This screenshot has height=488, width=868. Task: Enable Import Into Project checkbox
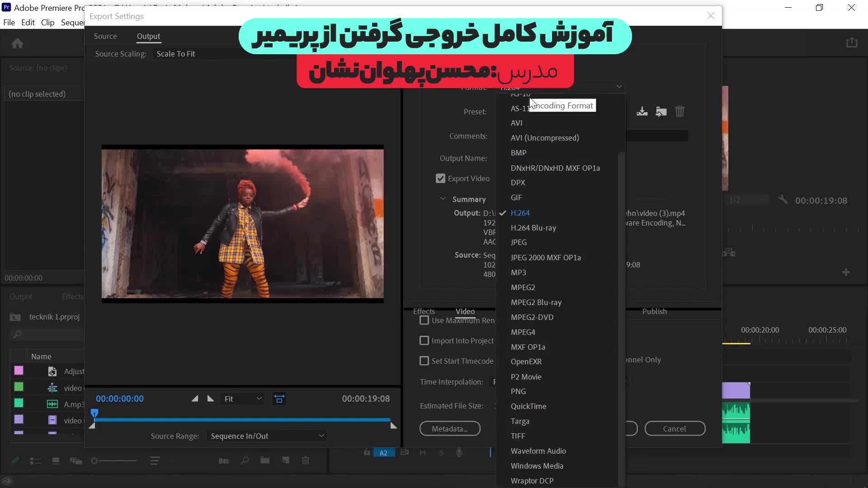tap(424, 341)
